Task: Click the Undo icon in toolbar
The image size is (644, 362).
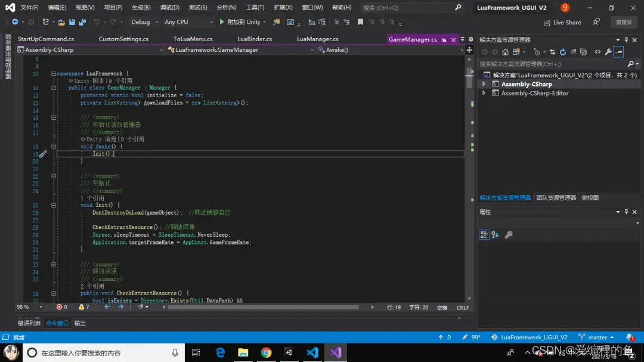Action: coord(95,21)
